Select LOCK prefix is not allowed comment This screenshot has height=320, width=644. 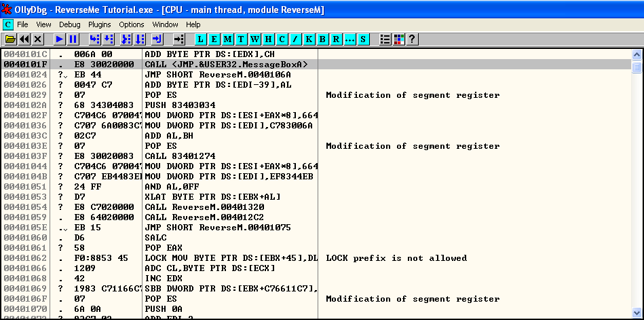396,258
